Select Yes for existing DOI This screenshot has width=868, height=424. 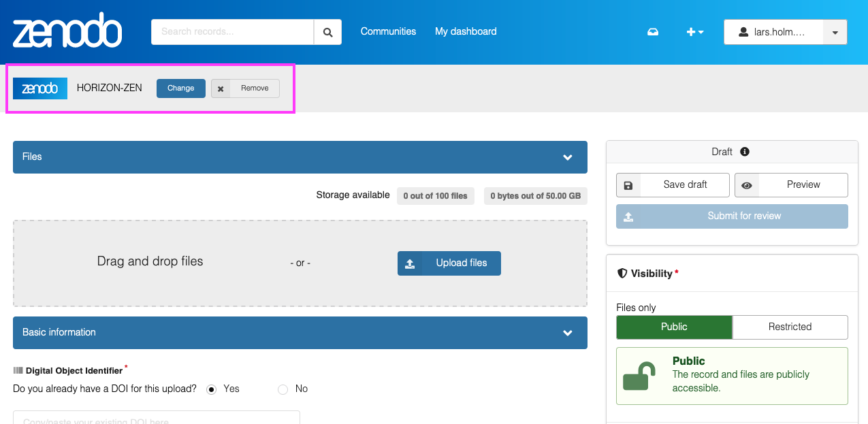tap(212, 389)
